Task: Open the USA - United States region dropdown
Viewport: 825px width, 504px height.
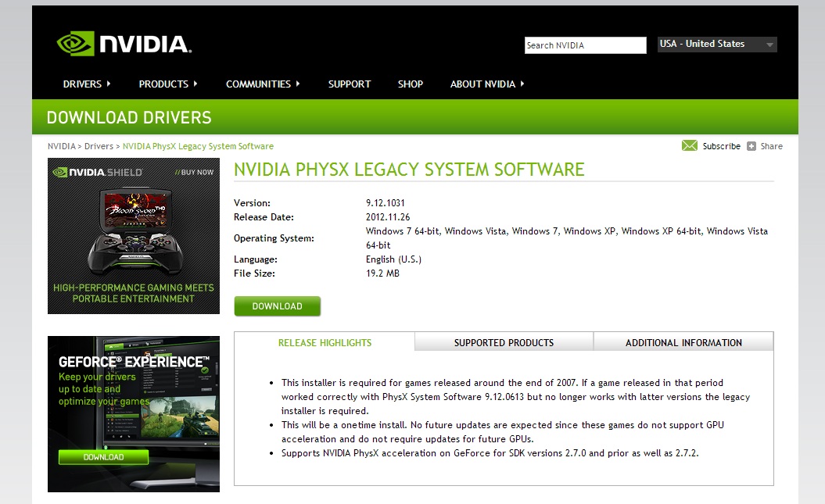Action: click(x=717, y=44)
